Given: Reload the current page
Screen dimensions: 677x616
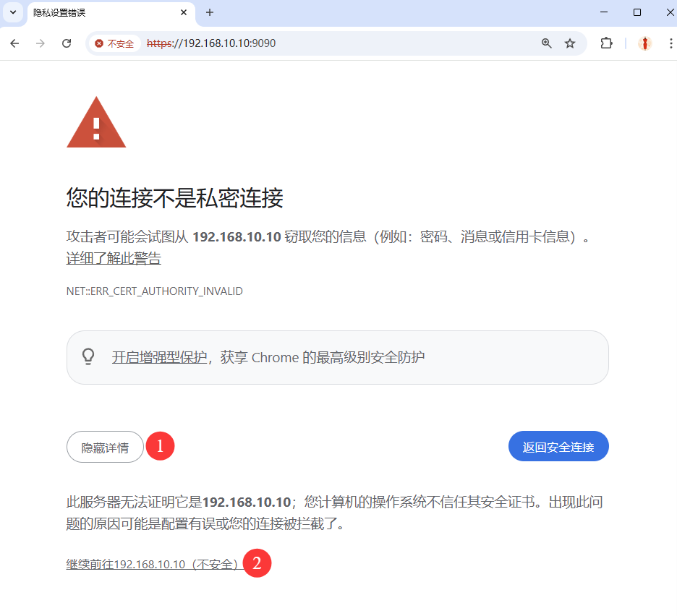Looking at the screenshot, I should (67, 43).
